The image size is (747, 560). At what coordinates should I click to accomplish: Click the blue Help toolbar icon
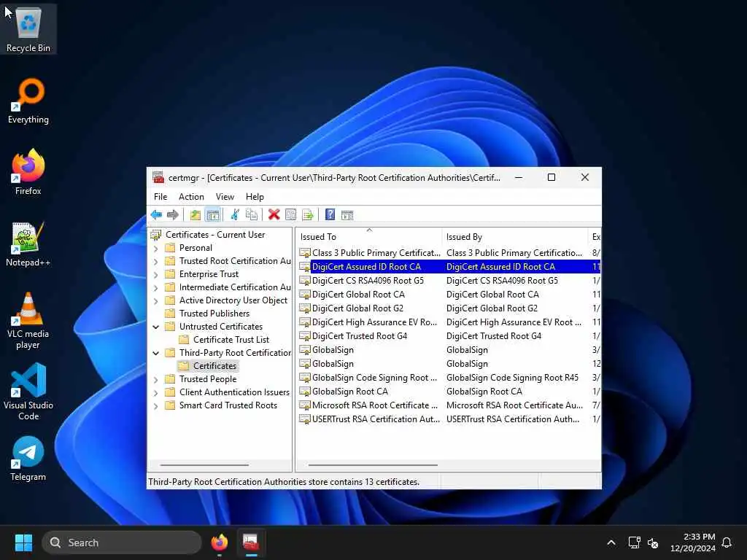pos(330,215)
